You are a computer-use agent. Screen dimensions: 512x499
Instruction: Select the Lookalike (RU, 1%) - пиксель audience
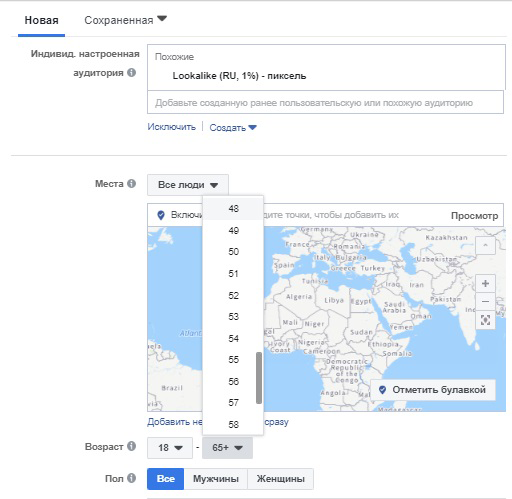pyautogui.click(x=239, y=76)
